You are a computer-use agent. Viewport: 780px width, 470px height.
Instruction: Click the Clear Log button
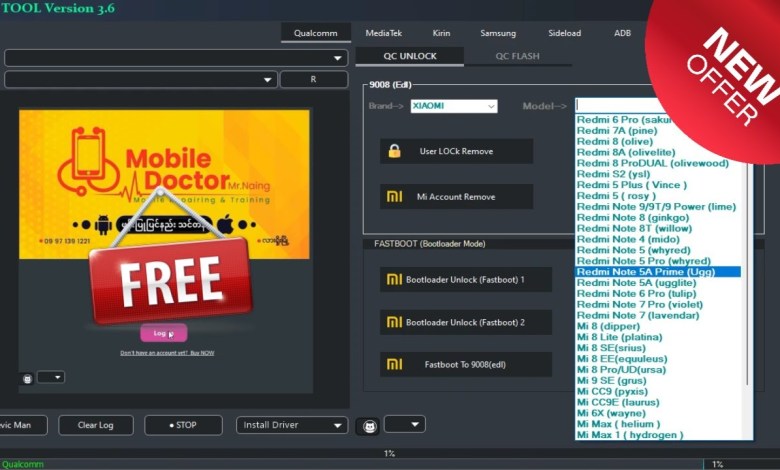96,425
